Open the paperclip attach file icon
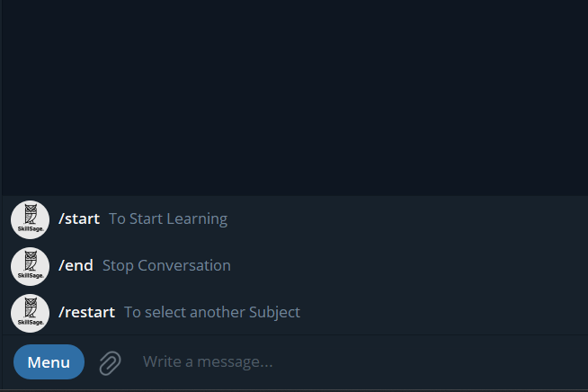Viewport: 588px width, 392px height. [111, 362]
